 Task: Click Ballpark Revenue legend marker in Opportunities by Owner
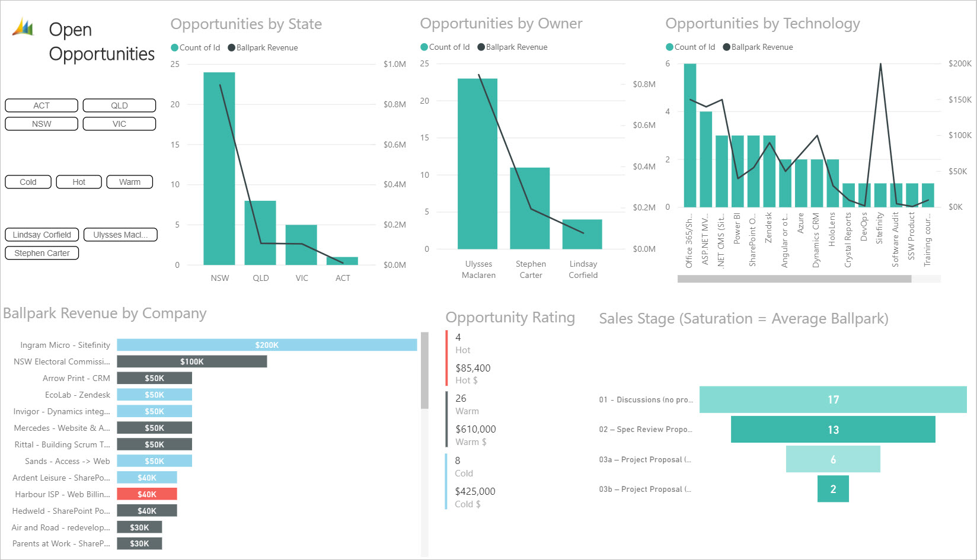(481, 47)
